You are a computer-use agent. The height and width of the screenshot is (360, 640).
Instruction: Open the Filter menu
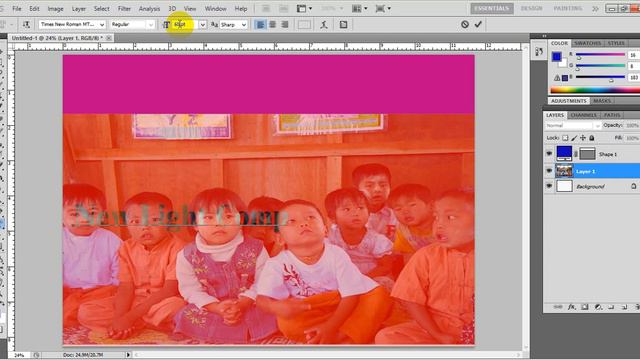124,8
